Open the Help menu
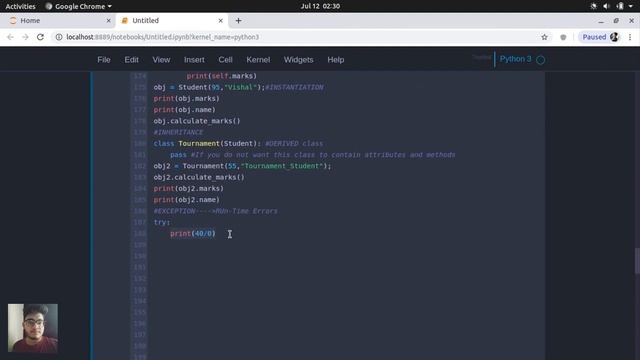 tap(336, 60)
